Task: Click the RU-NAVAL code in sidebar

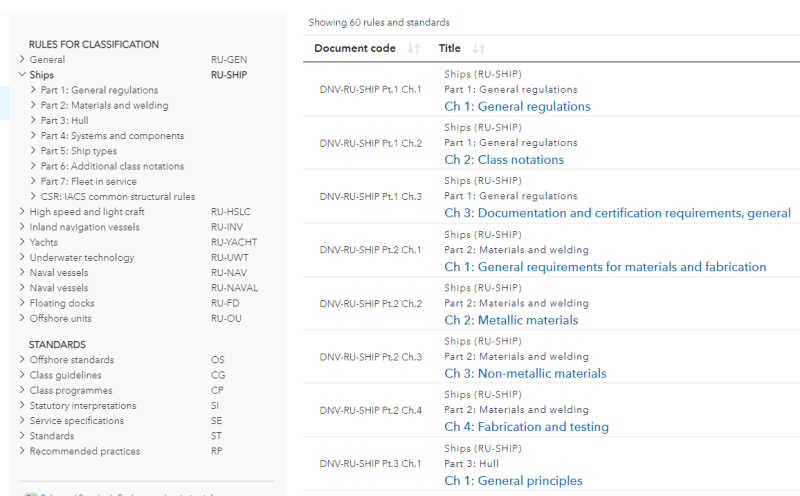Action: click(x=234, y=288)
